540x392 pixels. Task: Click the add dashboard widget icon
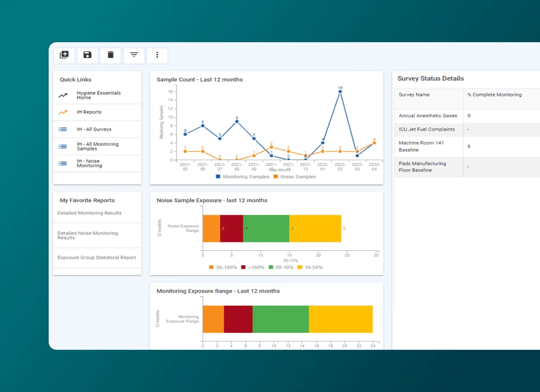click(x=64, y=55)
